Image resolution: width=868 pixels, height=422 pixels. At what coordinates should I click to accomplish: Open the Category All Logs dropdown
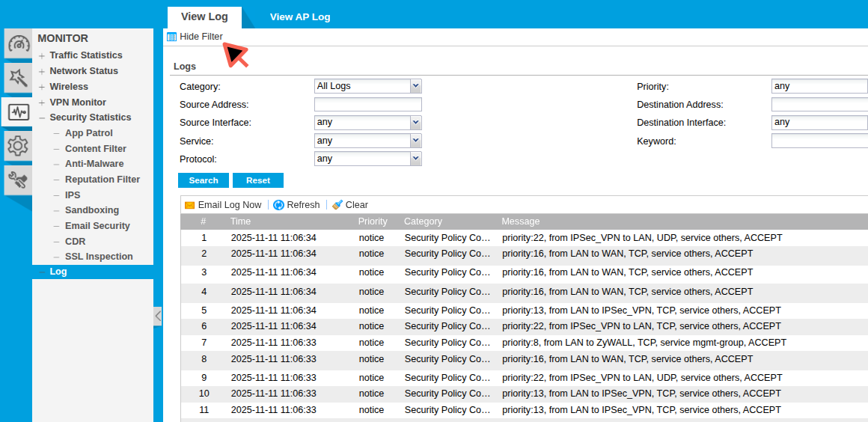[416, 86]
